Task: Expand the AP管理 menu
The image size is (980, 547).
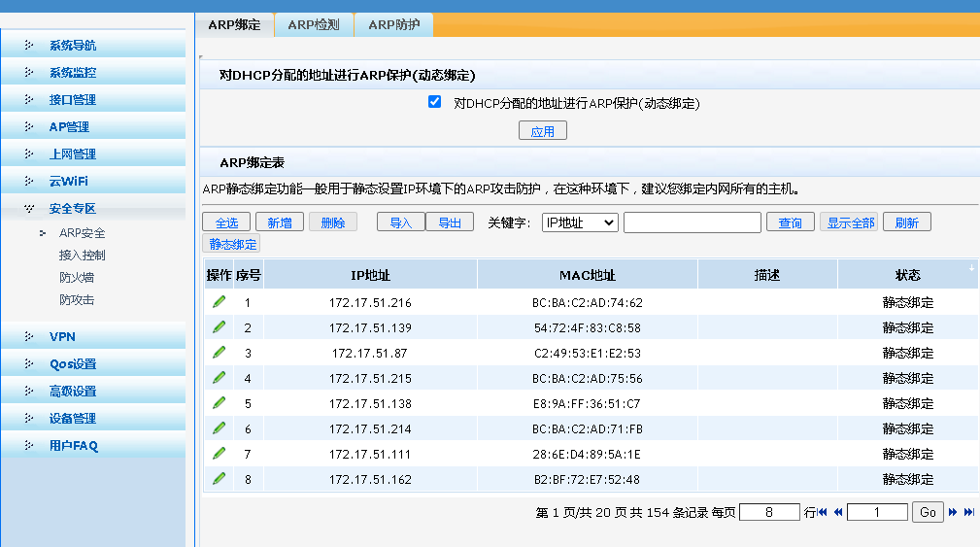Action: (x=93, y=126)
